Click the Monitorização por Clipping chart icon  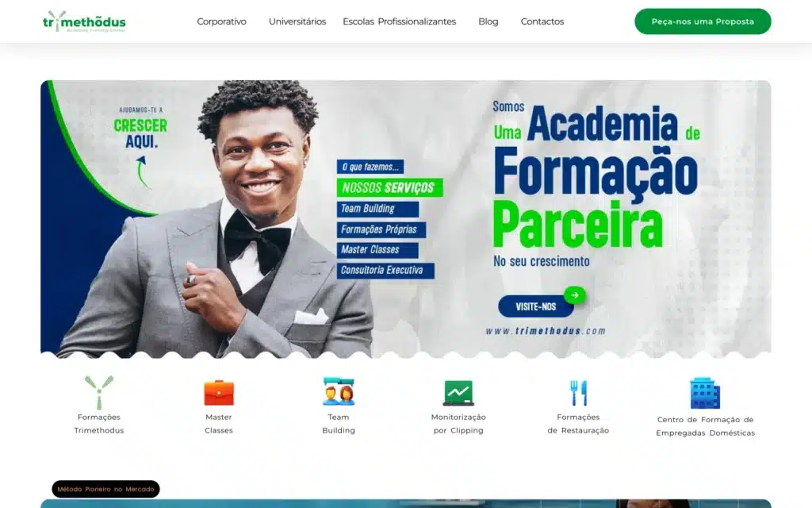[x=458, y=392]
